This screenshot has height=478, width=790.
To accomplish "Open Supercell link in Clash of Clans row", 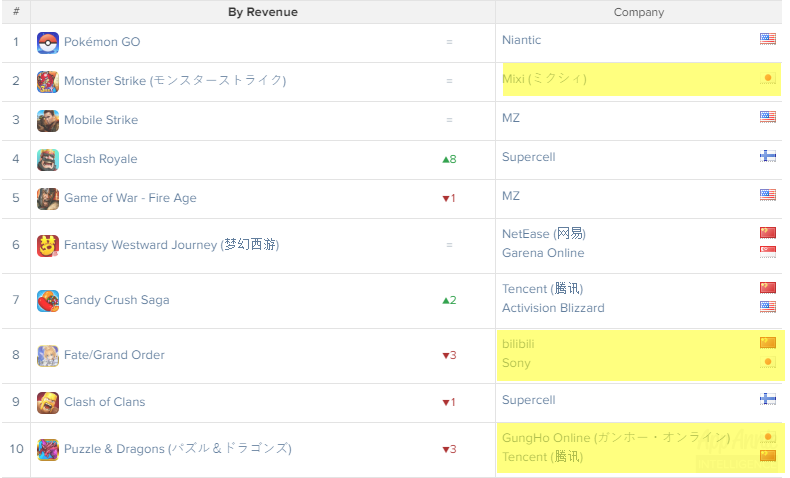I will pos(529,400).
